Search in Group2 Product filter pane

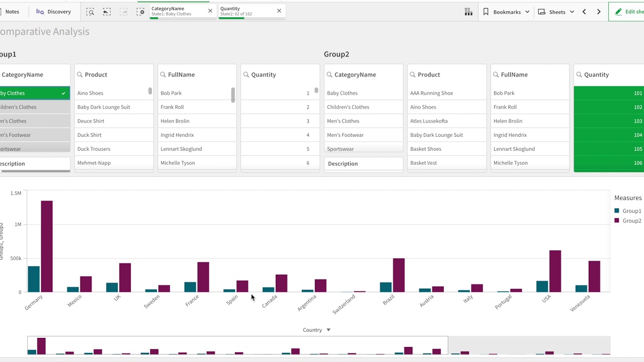coord(413,74)
